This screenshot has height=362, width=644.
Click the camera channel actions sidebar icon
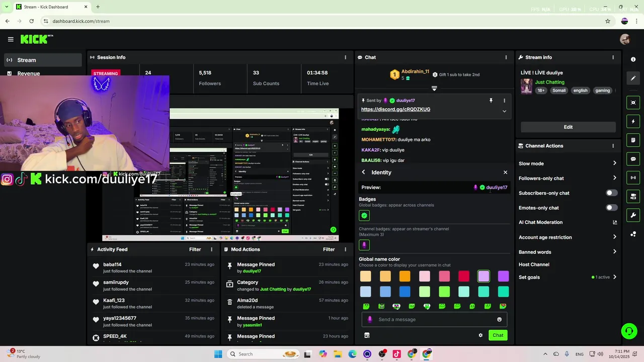click(x=633, y=196)
